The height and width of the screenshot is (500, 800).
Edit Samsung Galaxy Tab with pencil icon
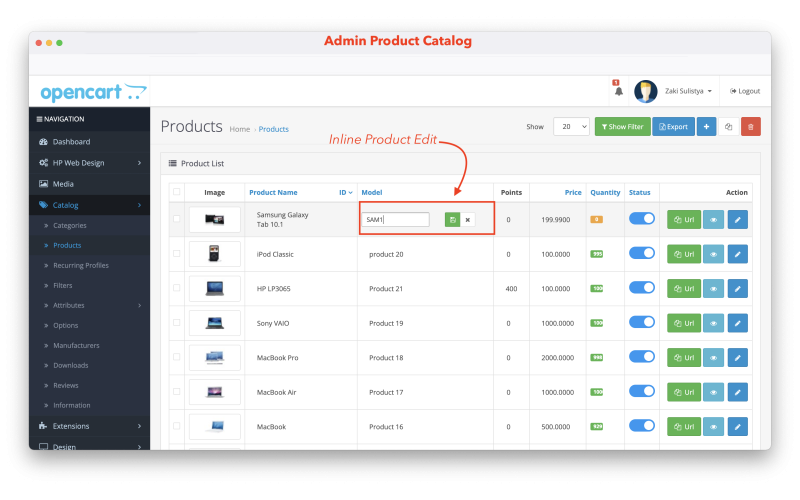click(x=737, y=220)
